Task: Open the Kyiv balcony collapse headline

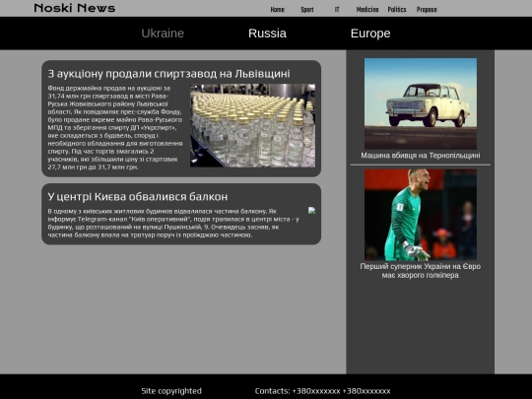Action: click(137, 196)
